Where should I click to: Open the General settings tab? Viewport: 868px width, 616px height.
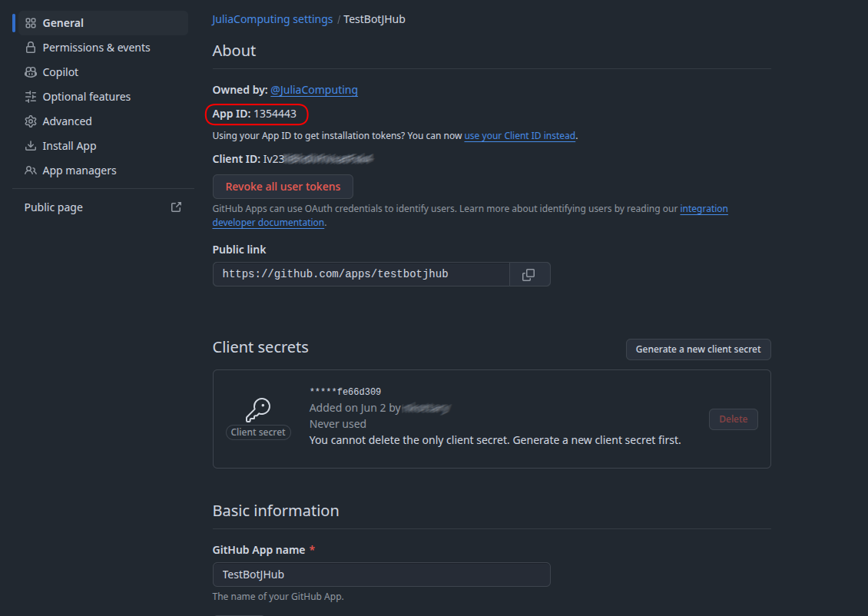click(103, 23)
